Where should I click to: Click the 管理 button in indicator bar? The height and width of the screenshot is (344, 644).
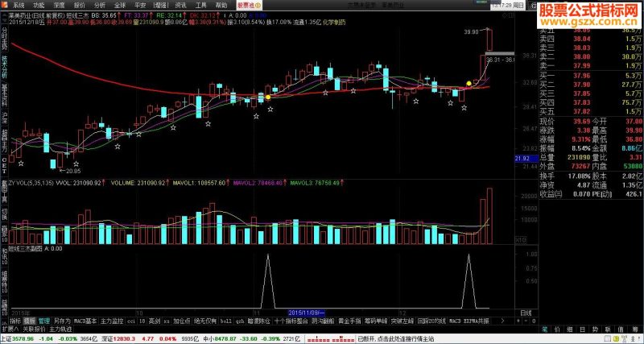[44, 321]
